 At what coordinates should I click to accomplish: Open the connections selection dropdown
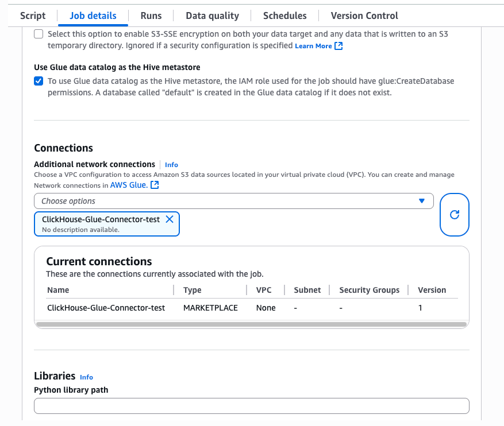pyautogui.click(x=230, y=201)
